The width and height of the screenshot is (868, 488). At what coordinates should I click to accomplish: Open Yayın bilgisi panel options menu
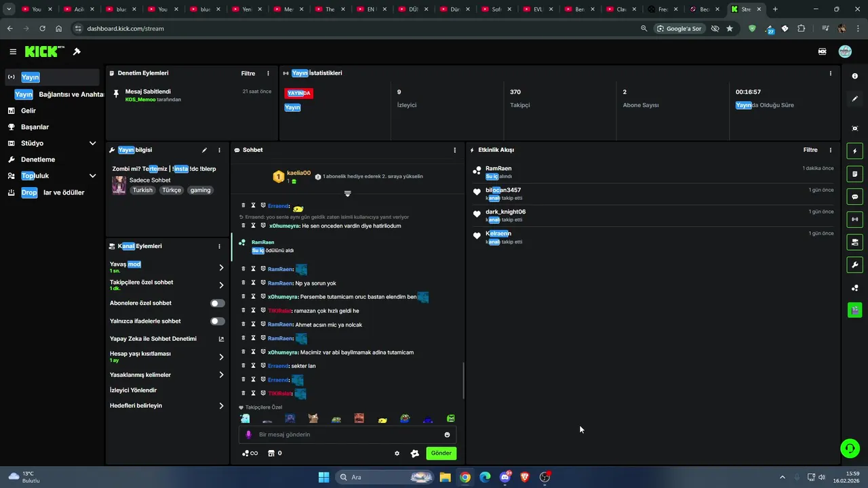219,150
